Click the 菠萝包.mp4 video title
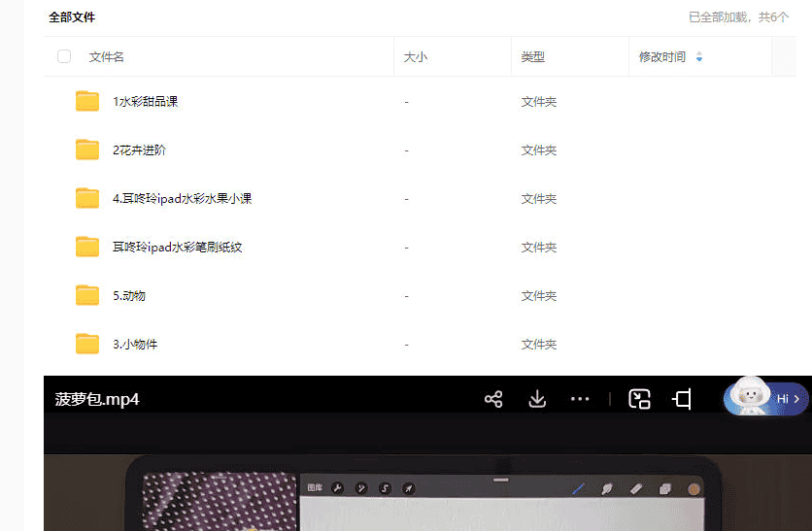Image resolution: width=812 pixels, height=531 pixels. point(97,400)
